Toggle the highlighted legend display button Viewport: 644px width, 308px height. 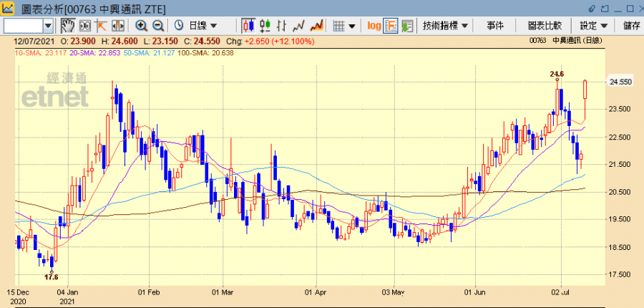pos(391,26)
